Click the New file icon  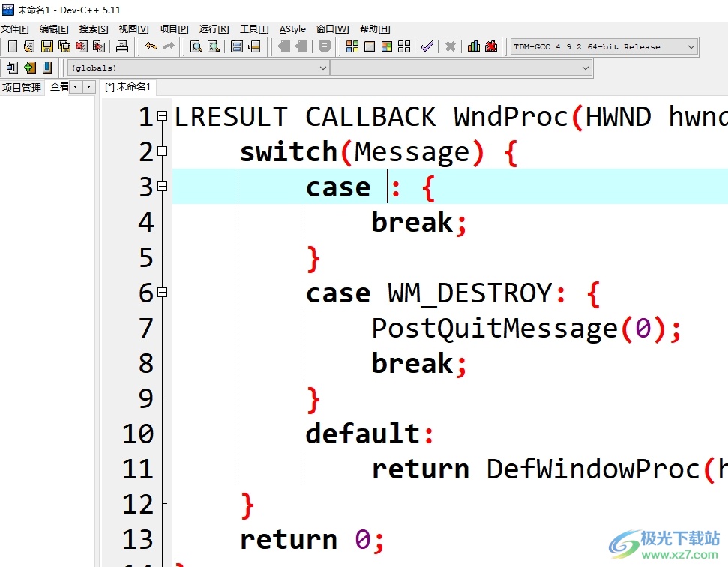click(12, 47)
